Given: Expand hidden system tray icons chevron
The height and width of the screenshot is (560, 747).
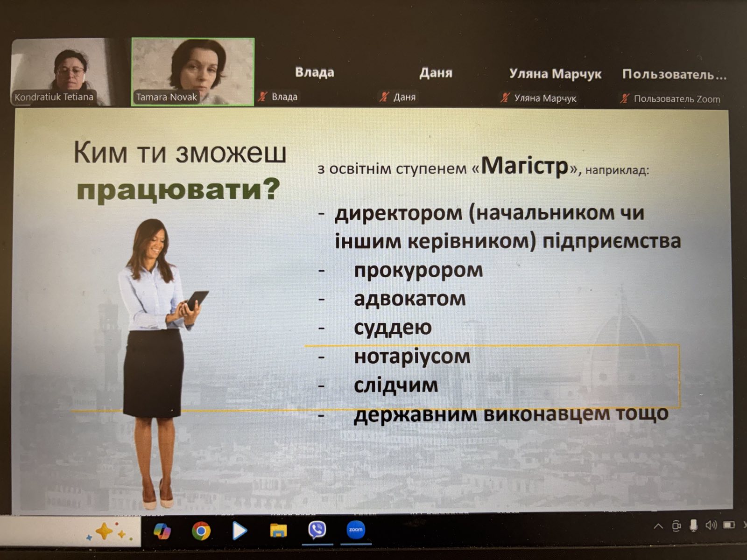Looking at the screenshot, I should [x=658, y=526].
